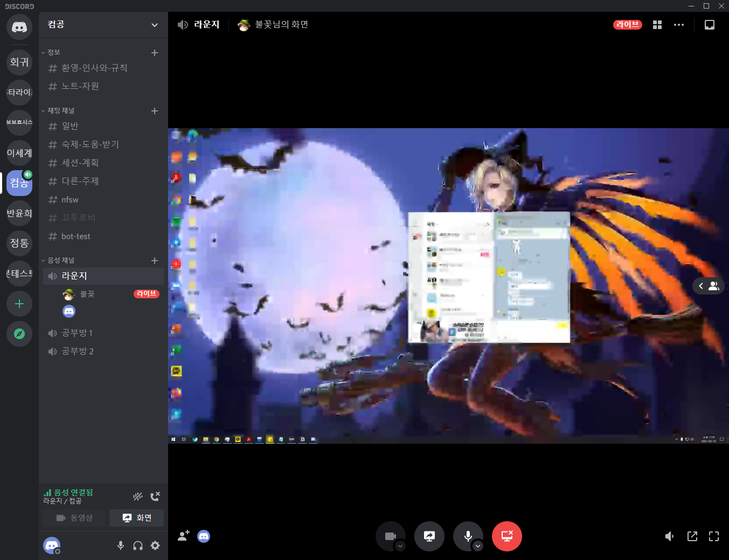Viewport: 729px width, 560px height.
Task: Click the 화면 screen share button
Action: coord(137,518)
